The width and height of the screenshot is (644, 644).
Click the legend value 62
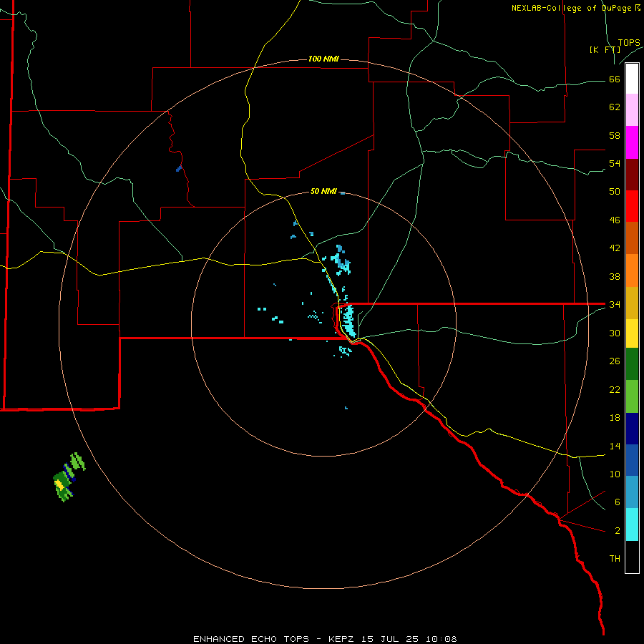point(615,107)
